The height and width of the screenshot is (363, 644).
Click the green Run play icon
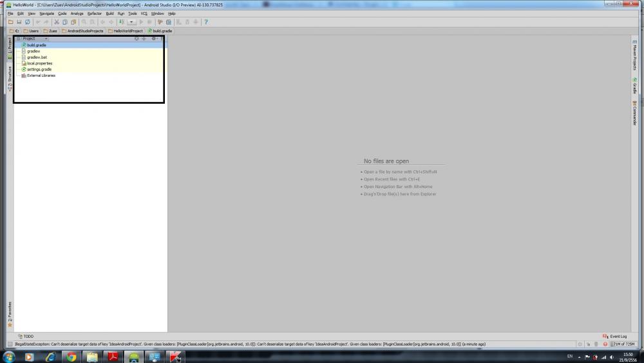(141, 22)
